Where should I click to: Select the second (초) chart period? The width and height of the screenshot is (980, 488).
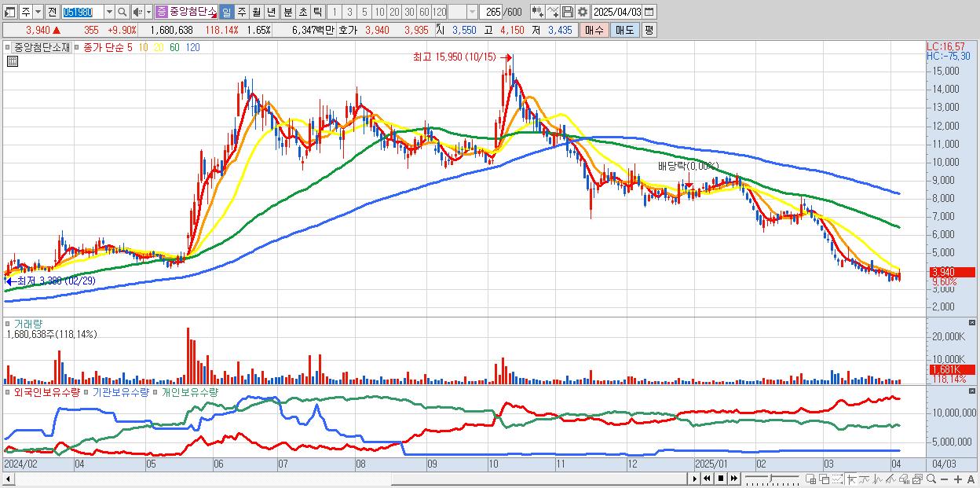302,12
